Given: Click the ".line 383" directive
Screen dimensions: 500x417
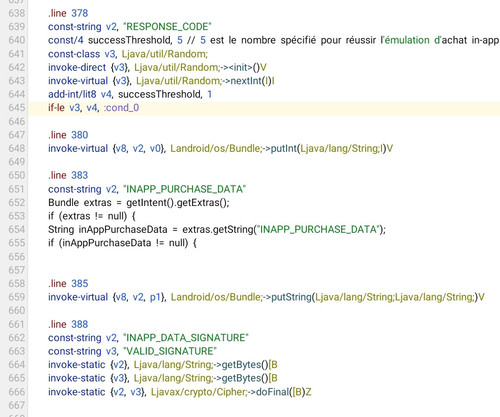Looking at the screenshot, I should point(68,175).
